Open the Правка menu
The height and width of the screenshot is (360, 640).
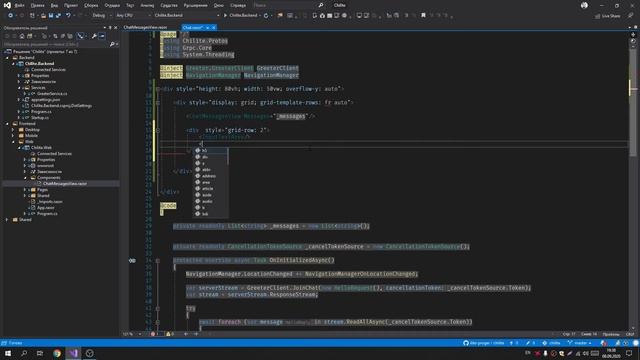point(37,5)
